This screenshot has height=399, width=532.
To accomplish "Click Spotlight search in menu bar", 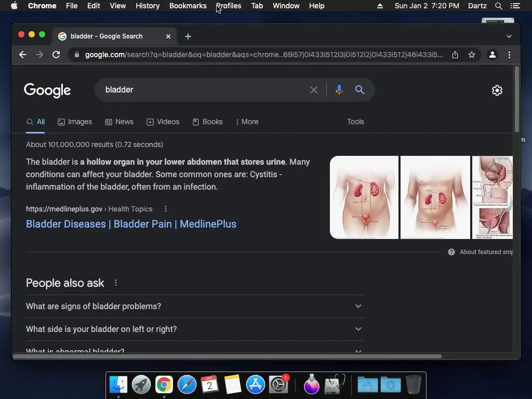I will tap(498, 6).
